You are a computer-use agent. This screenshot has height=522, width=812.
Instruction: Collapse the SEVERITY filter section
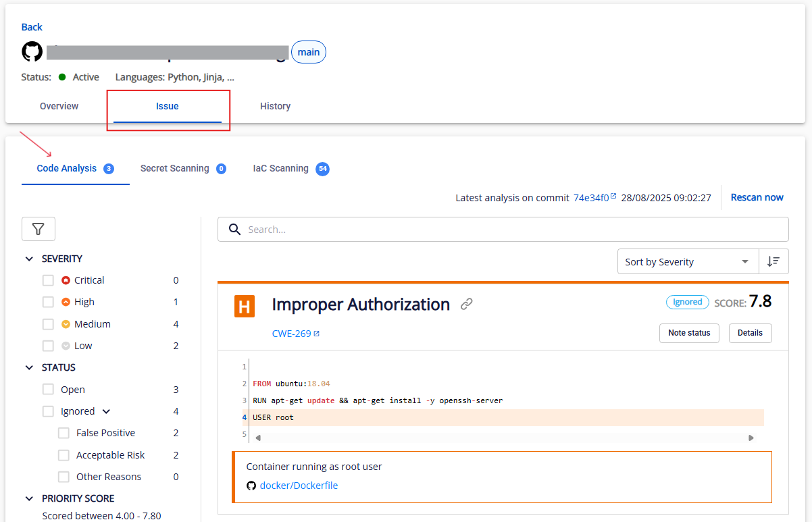click(29, 259)
